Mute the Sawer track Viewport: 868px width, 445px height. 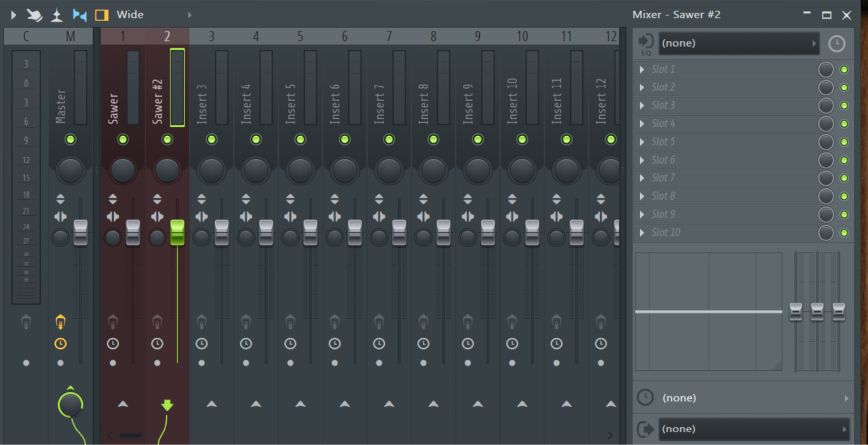tap(123, 139)
